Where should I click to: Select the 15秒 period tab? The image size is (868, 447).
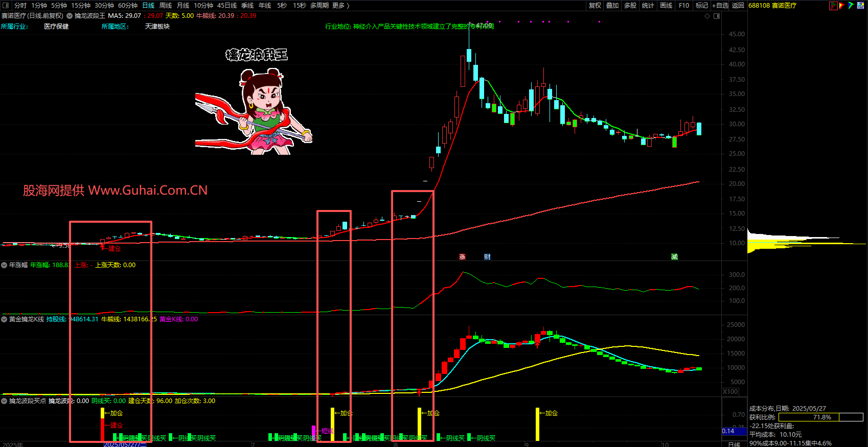[x=300, y=6]
